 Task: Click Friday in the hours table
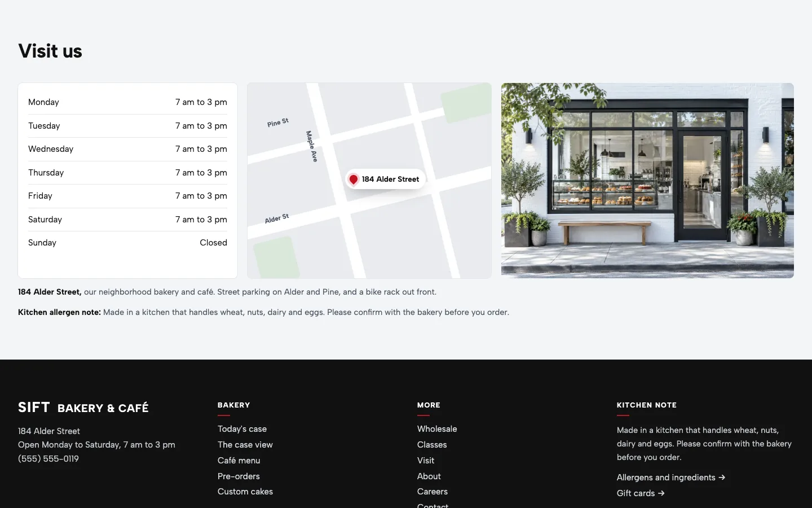point(40,196)
